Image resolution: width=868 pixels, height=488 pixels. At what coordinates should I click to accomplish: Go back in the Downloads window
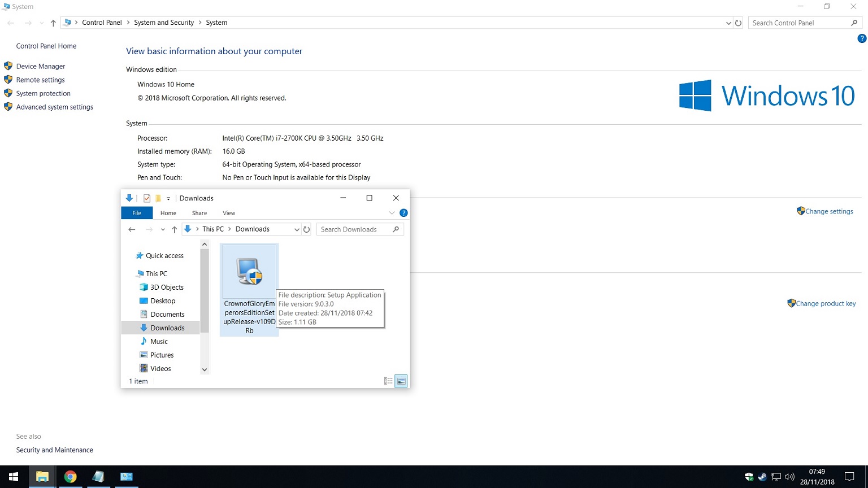coord(132,229)
